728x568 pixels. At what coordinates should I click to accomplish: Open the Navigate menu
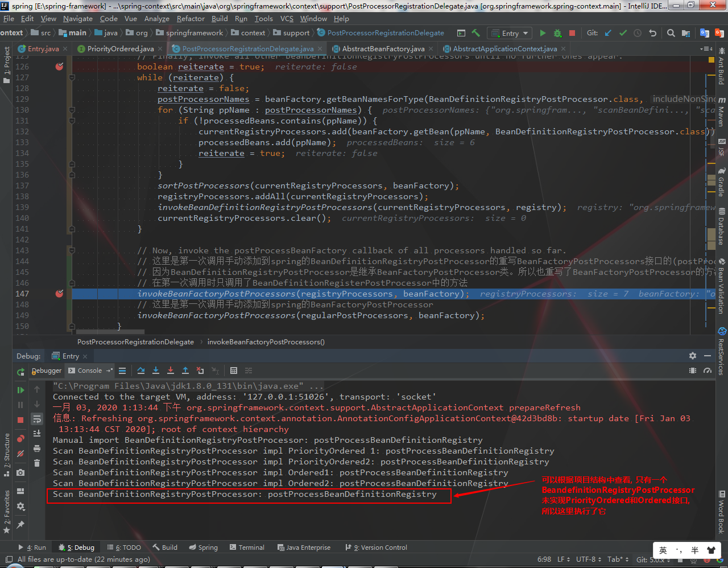pyautogui.click(x=77, y=19)
